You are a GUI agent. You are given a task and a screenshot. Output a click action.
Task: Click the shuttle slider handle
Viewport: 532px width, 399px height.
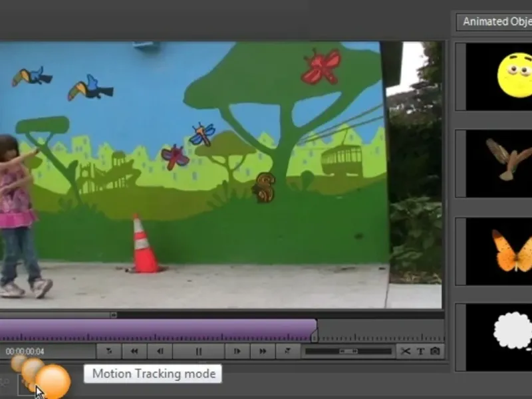click(x=348, y=352)
